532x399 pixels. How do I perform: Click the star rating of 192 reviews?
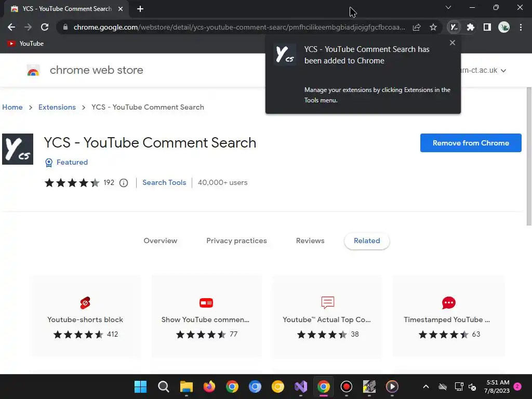click(72, 183)
